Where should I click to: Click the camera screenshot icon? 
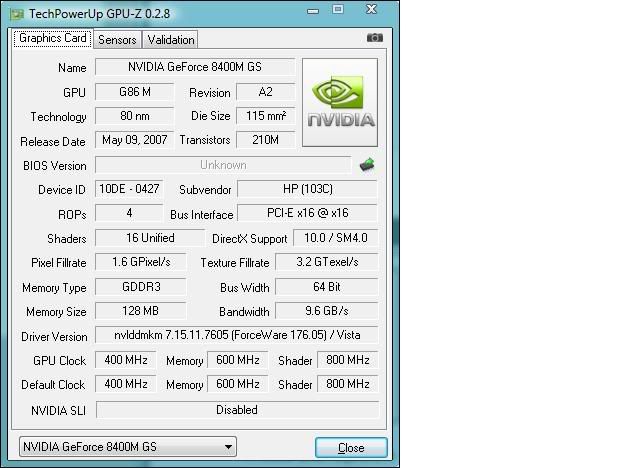[x=374, y=38]
